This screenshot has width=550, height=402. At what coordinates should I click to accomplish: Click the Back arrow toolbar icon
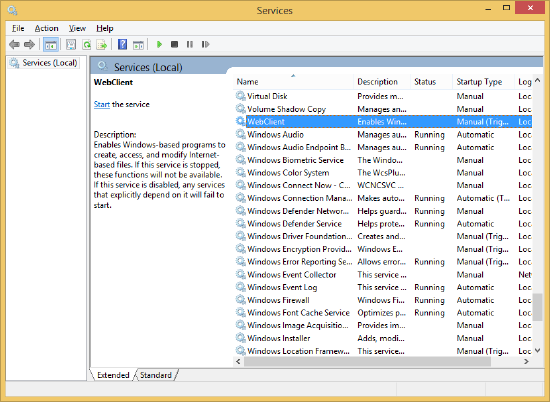coord(14,45)
